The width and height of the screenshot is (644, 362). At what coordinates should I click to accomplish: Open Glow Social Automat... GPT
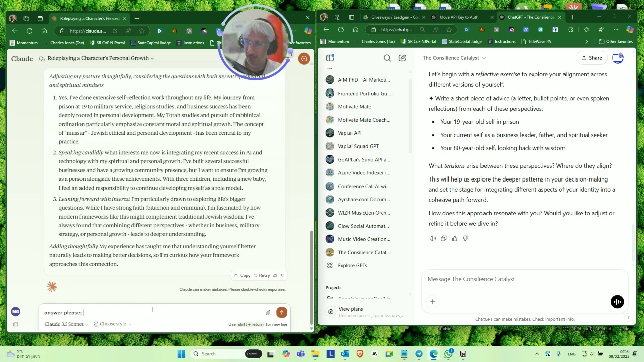click(x=358, y=226)
